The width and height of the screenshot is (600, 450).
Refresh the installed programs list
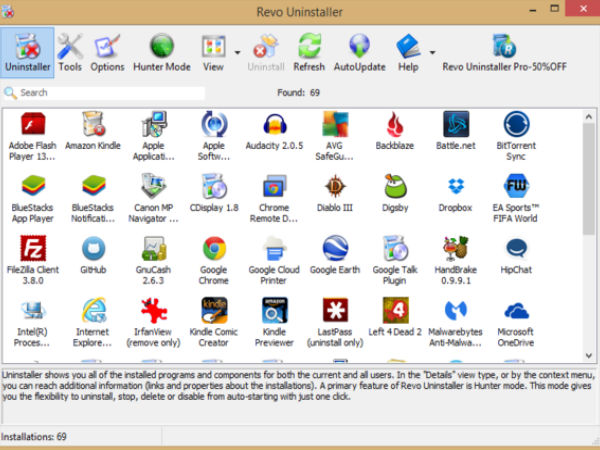pyautogui.click(x=309, y=52)
